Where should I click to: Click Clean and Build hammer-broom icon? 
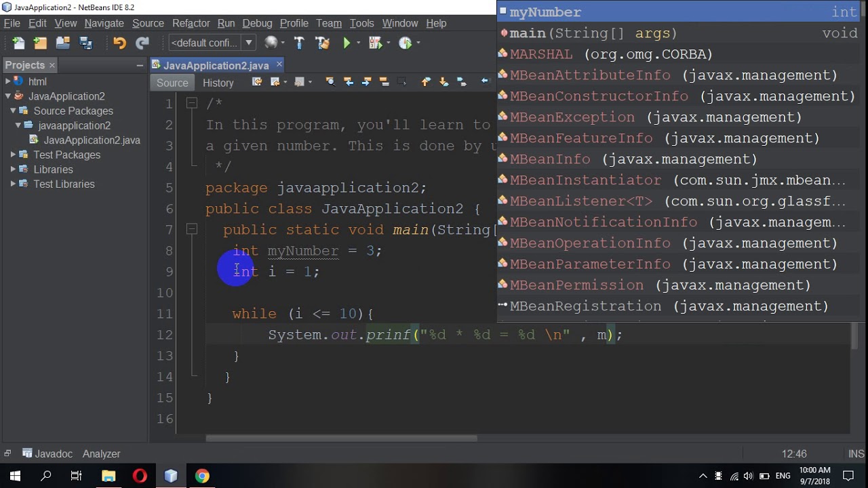[x=322, y=43]
